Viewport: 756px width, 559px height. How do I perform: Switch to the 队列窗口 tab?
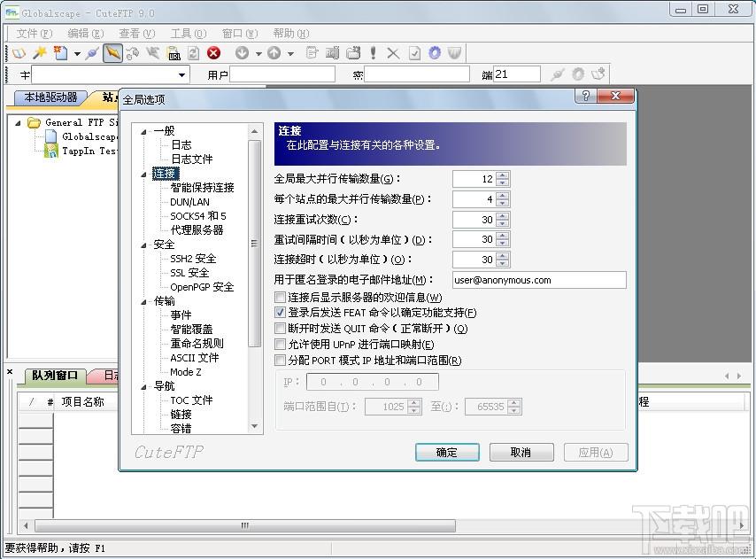point(55,376)
